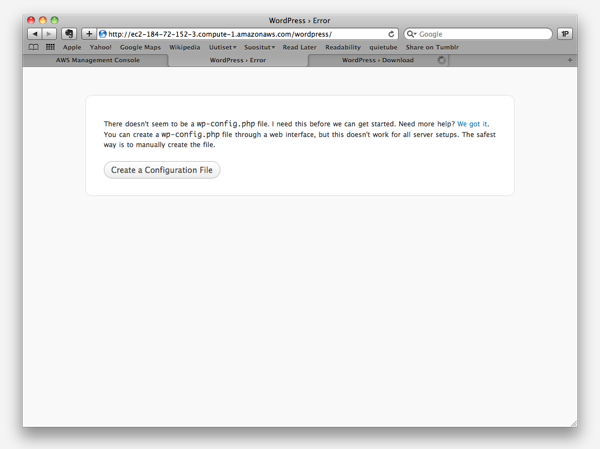Expand the Uutiset bookmarks folder
This screenshot has width=600, height=449.
pos(223,47)
